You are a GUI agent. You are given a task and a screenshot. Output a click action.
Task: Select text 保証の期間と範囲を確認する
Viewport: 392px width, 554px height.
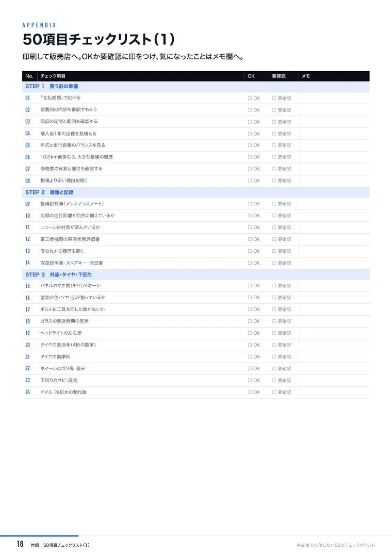tap(69, 122)
